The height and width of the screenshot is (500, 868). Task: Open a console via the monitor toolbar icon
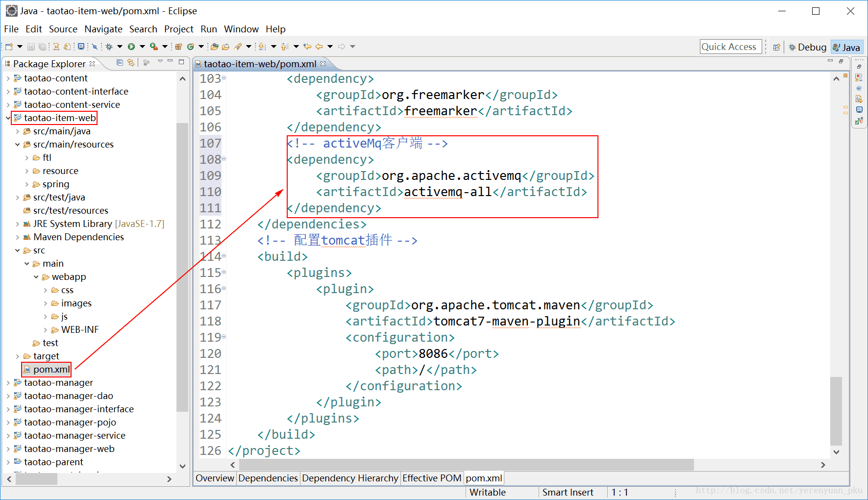[x=81, y=47]
